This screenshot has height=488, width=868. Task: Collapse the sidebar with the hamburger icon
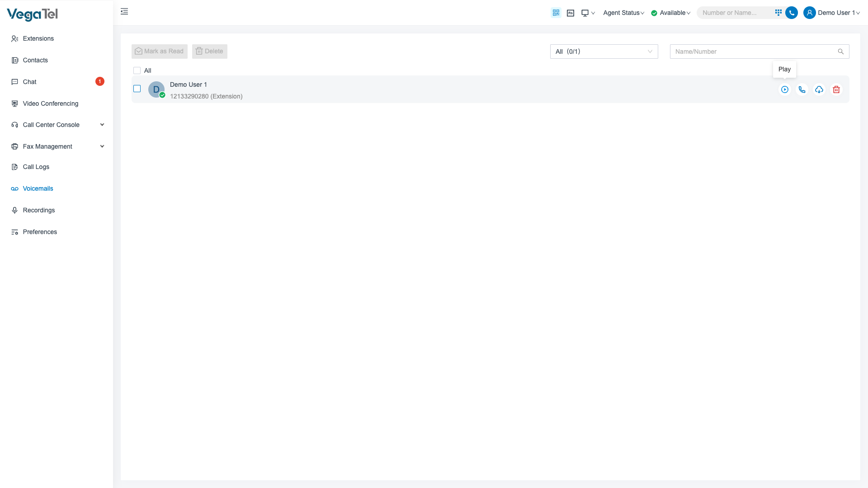124,12
